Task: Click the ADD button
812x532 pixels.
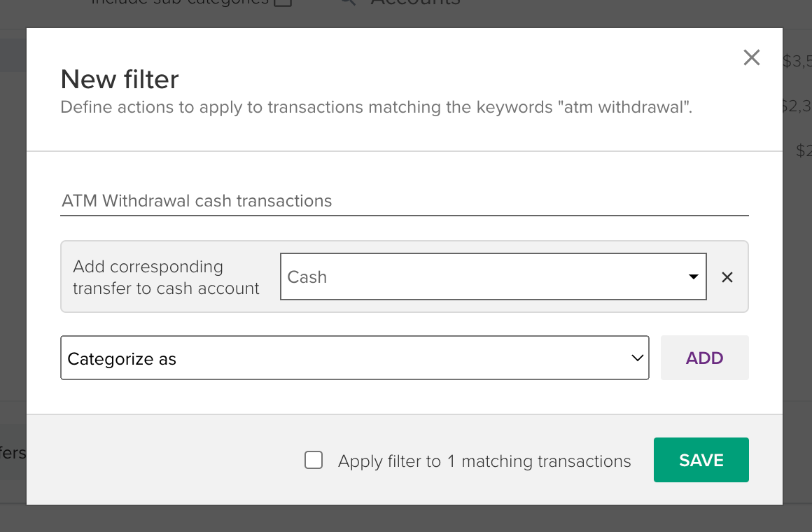Action: 704,358
